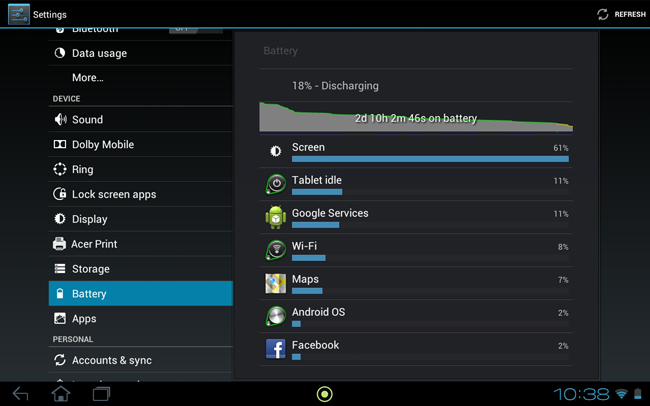Tap the 61% value for Screen
The width and height of the screenshot is (650, 406).
click(561, 148)
